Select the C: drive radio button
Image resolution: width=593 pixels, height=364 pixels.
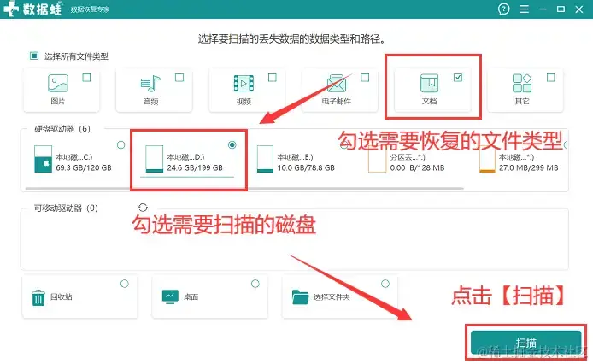click(x=120, y=145)
